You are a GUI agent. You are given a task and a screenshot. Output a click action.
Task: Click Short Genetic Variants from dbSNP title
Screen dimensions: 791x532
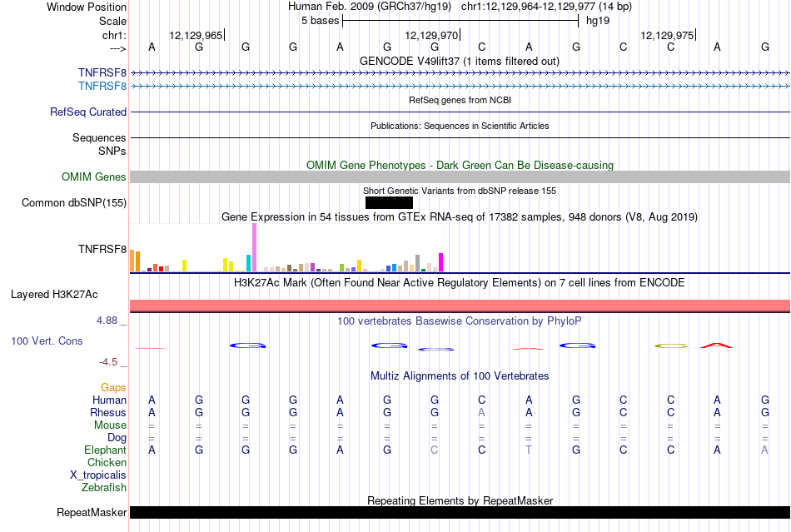460,191
